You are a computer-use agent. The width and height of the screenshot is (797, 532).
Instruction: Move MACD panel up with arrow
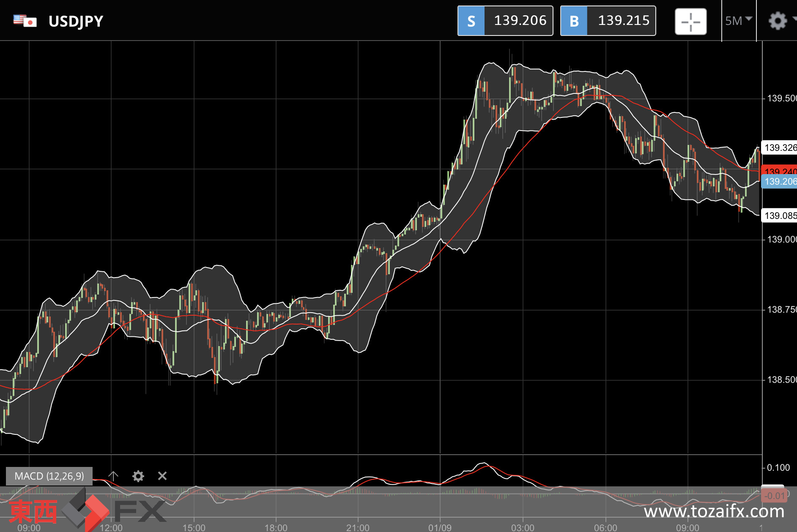click(113, 476)
